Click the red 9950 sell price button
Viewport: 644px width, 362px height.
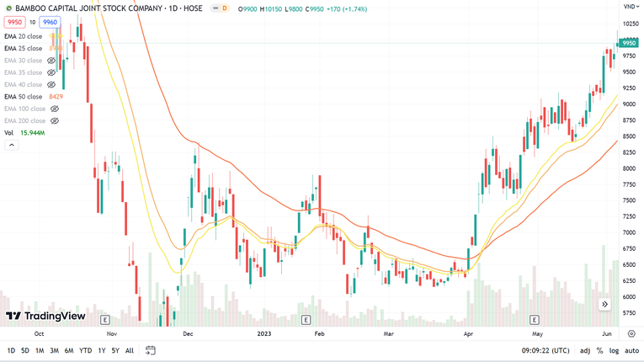pos(14,23)
